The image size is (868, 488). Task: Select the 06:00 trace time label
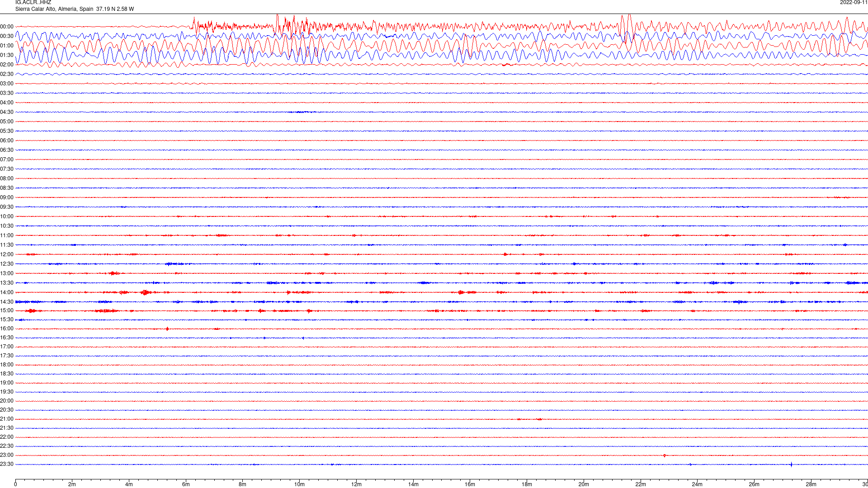[7, 141]
